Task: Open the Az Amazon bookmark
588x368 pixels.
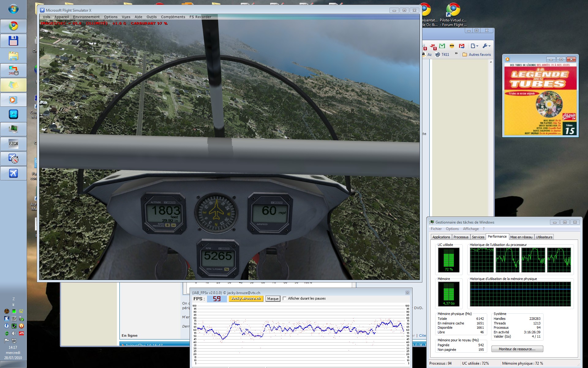Action: point(427,54)
